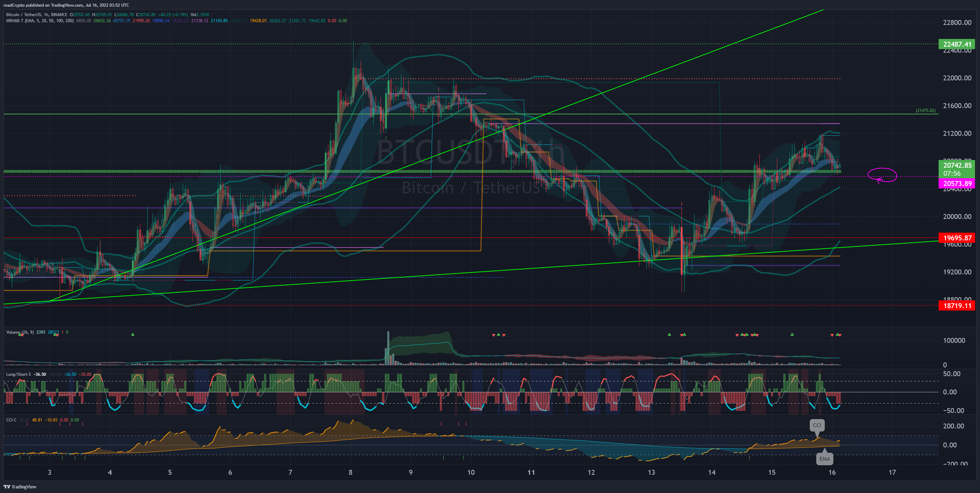The width and height of the screenshot is (980, 493).
Task: Click the 100000 volume axis value
Action: [954, 340]
